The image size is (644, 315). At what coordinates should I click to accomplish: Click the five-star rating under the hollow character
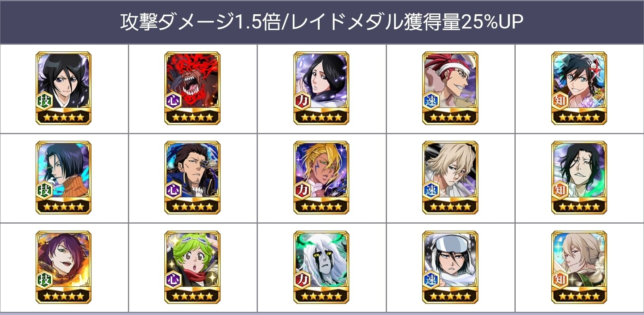coord(321,296)
